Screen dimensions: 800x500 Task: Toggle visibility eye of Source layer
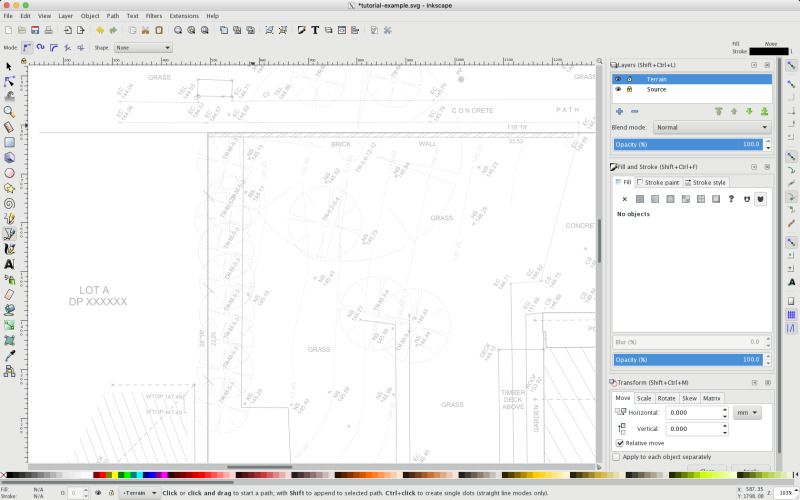tap(618, 89)
